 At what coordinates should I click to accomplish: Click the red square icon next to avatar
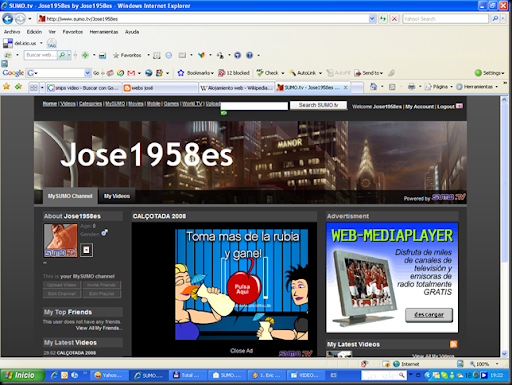[x=87, y=250]
